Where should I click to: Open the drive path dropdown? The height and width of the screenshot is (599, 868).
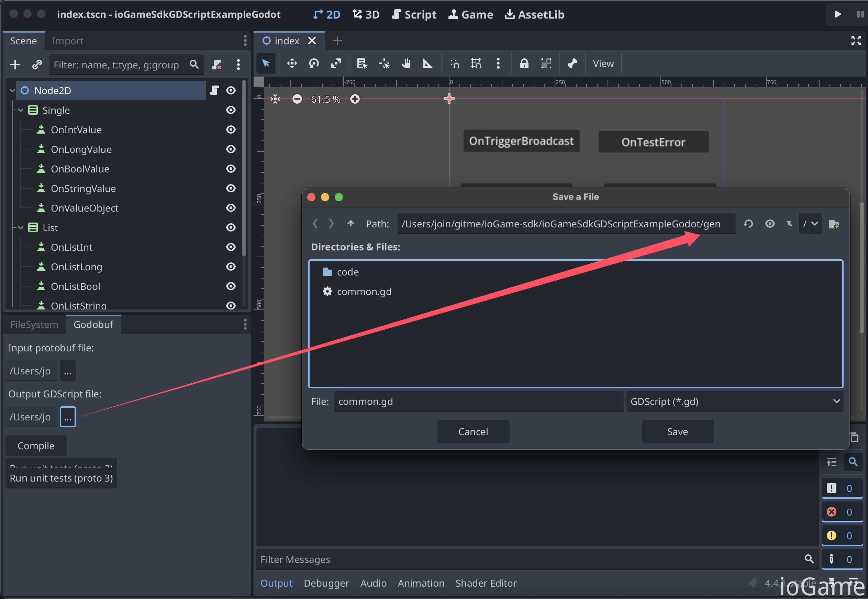tap(810, 224)
